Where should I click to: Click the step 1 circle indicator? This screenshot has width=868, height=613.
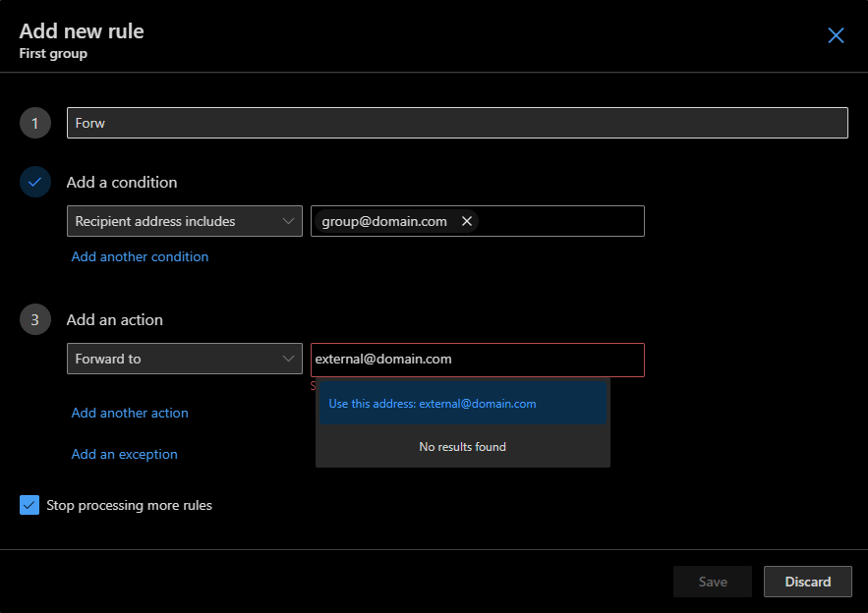(34, 123)
